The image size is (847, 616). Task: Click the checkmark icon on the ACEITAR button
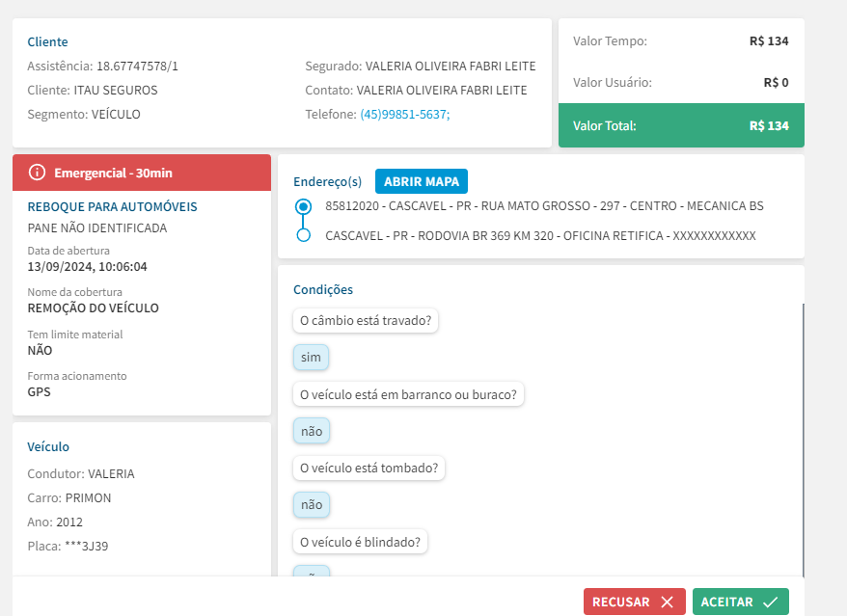(770, 602)
